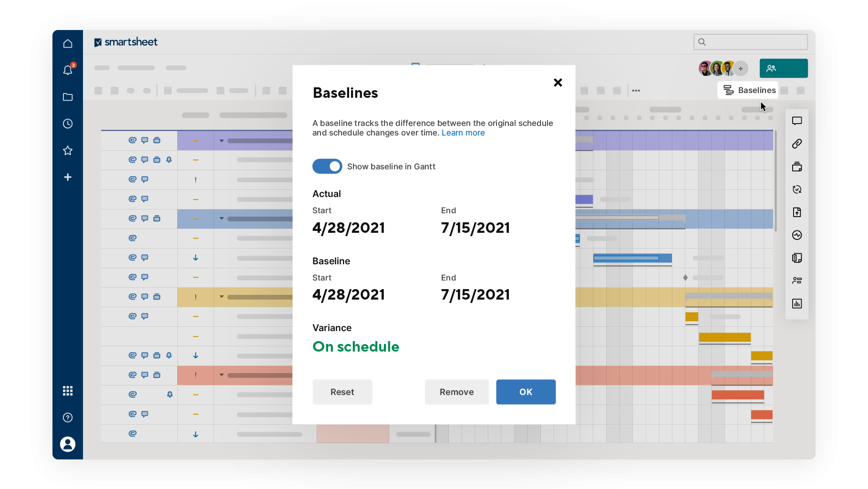This screenshot has height=489, width=868.
Task: View Update Requests in the right sidebar
Action: [x=797, y=189]
